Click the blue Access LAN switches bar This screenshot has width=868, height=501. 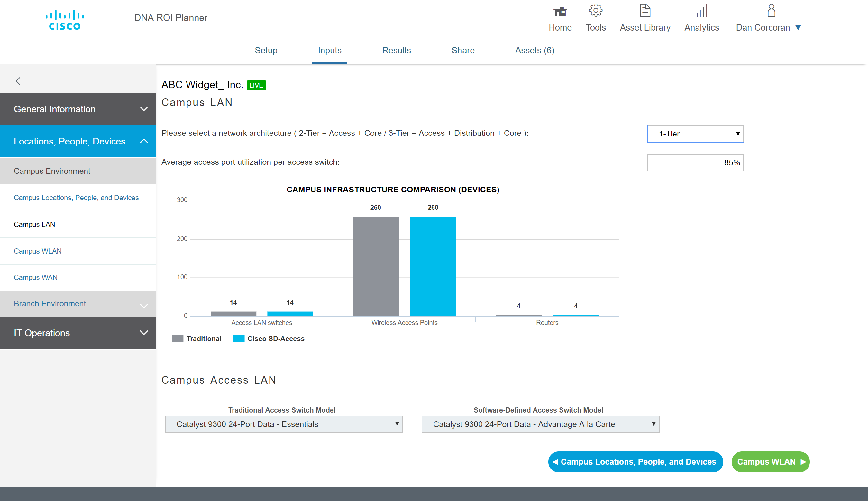(290, 314)
